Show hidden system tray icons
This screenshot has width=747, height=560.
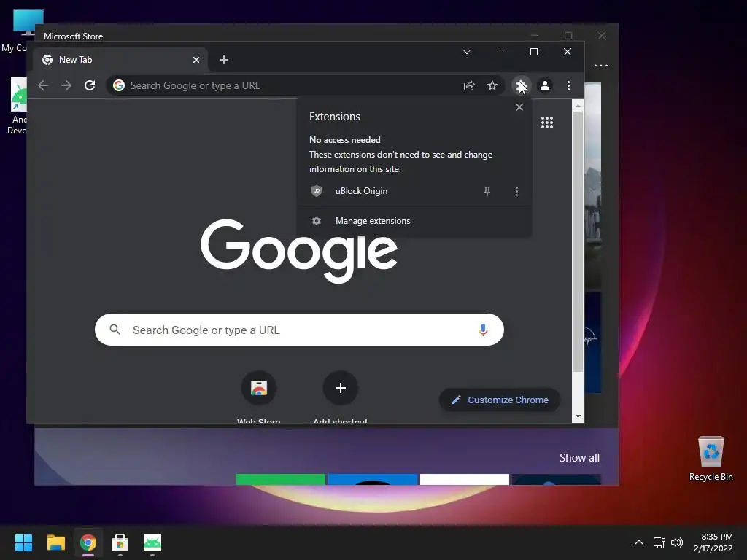tap(639, 542)
